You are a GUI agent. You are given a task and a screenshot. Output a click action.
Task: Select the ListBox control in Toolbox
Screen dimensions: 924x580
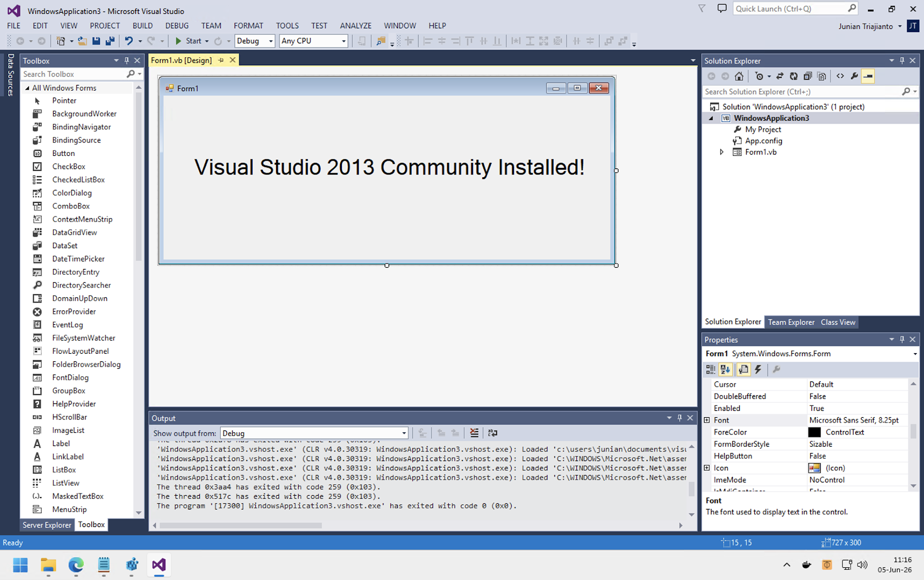point(64,470)
